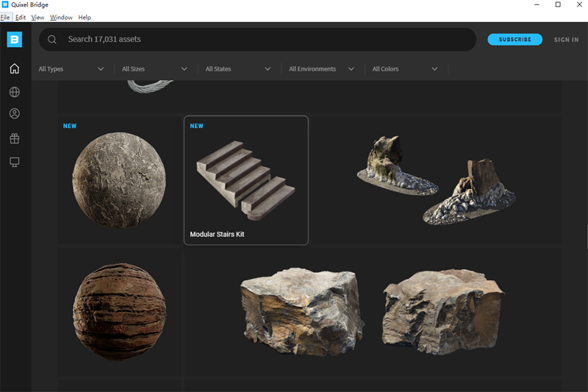The image size is (588, 392).
Task: Expand the All States filter dropdown
Action: 238,69
